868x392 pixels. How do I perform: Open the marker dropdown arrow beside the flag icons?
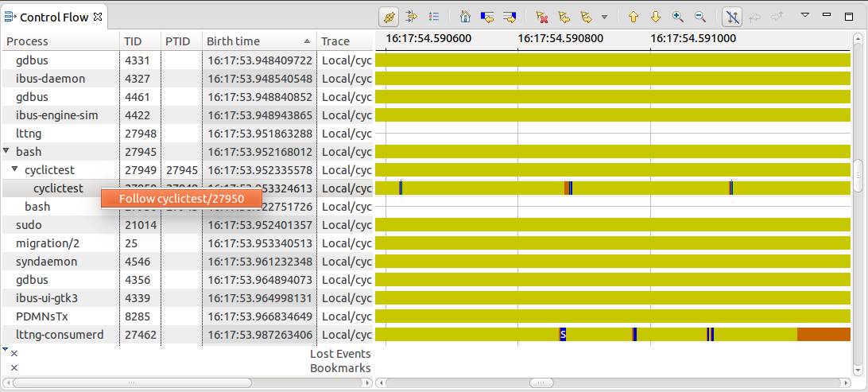point(604,17)
